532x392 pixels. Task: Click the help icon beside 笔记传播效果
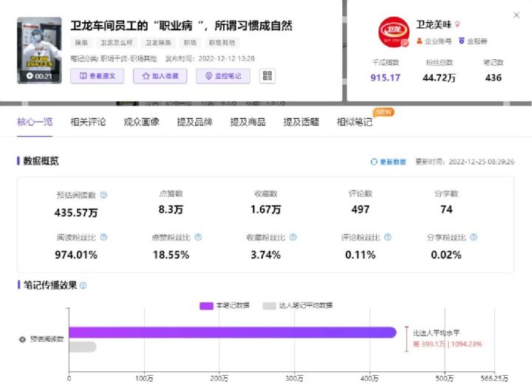tap(83, 286)
